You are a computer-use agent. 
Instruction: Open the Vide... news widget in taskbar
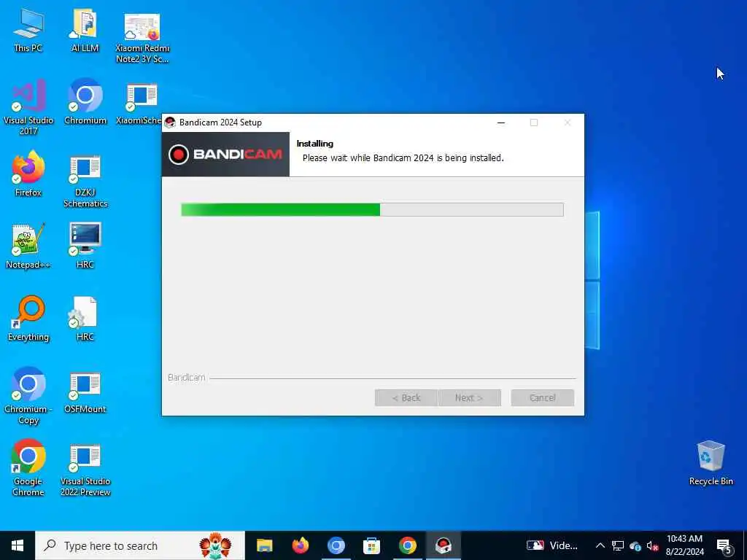click(551, 545)
